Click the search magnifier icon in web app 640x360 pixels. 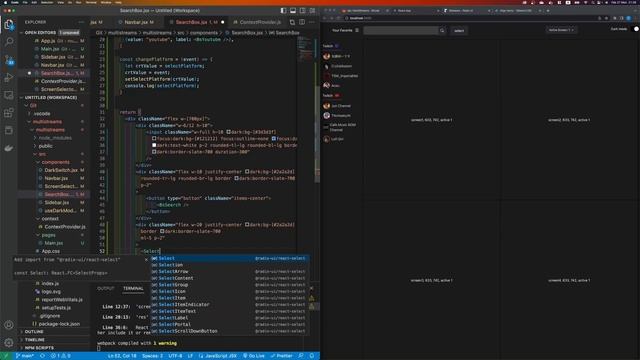point(442,31)
